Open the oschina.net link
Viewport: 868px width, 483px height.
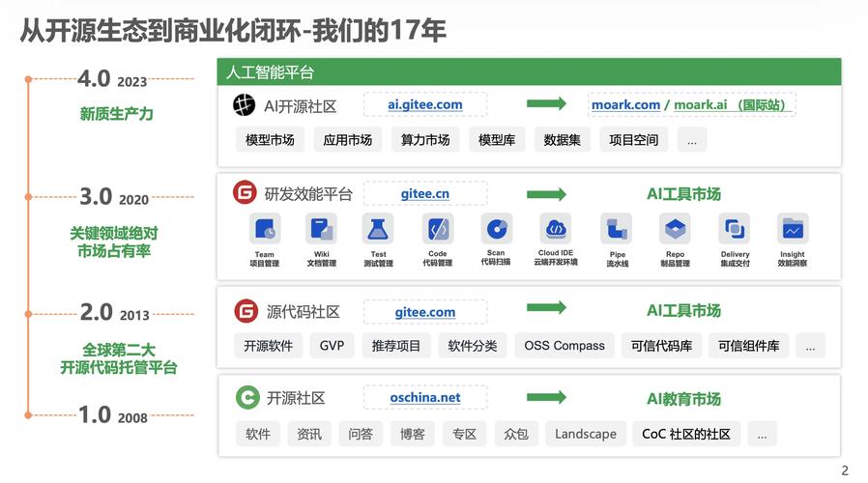tap(425, 397)
